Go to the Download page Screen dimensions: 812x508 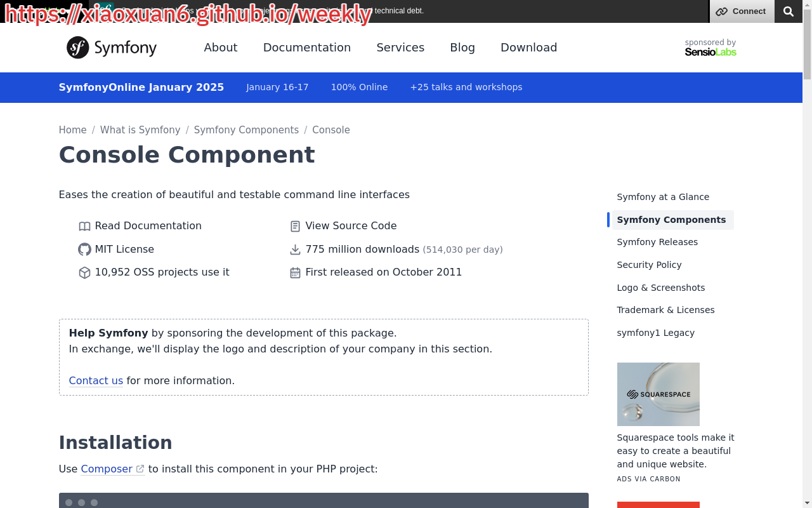(x=528, y=48)
